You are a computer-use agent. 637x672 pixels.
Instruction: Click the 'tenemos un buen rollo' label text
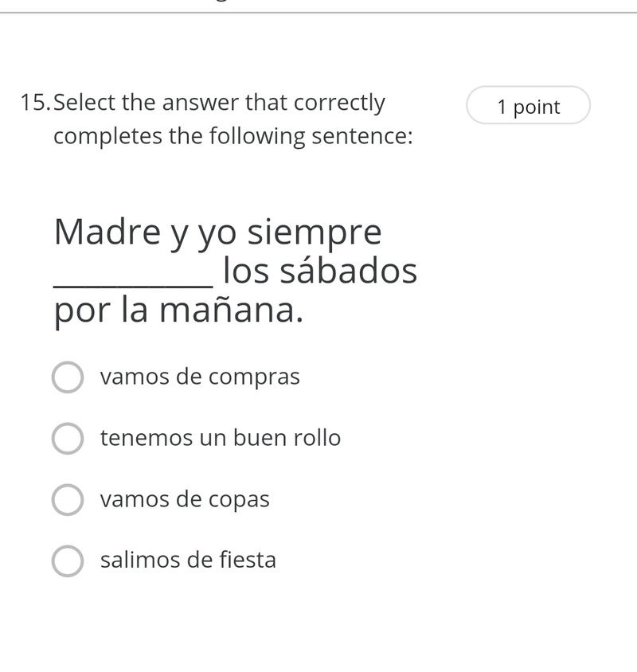tap(221, 438)
